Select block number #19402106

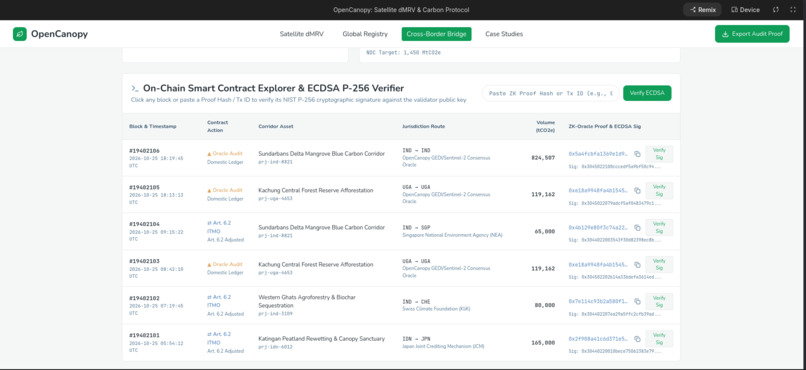point(144,151)
